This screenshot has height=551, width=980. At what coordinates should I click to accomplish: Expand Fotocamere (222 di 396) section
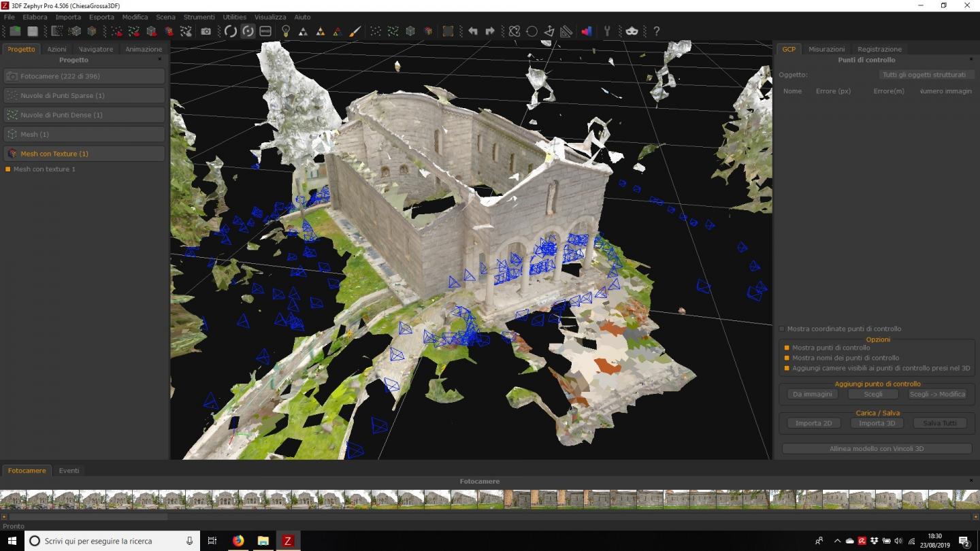click(84, 76)
